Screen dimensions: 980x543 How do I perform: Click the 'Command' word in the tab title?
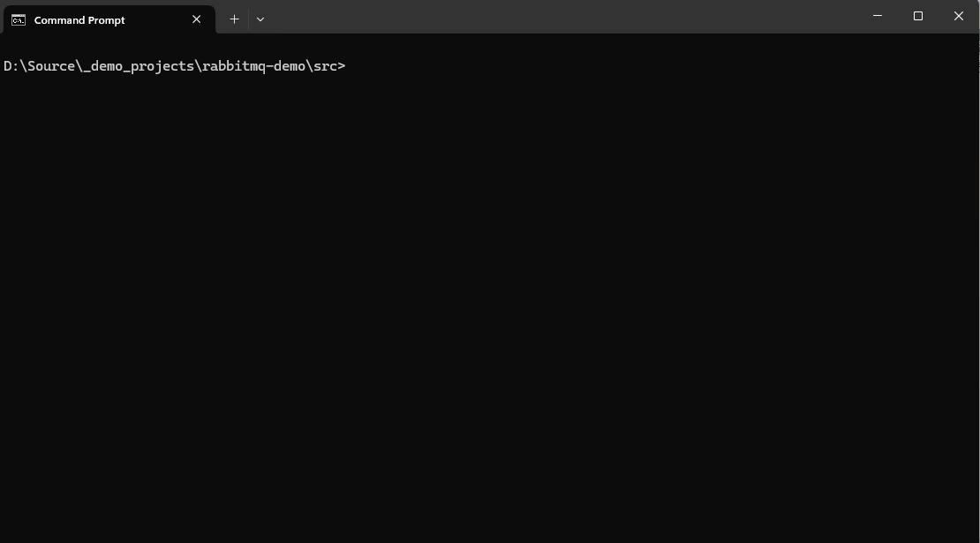tap(60, 20)
